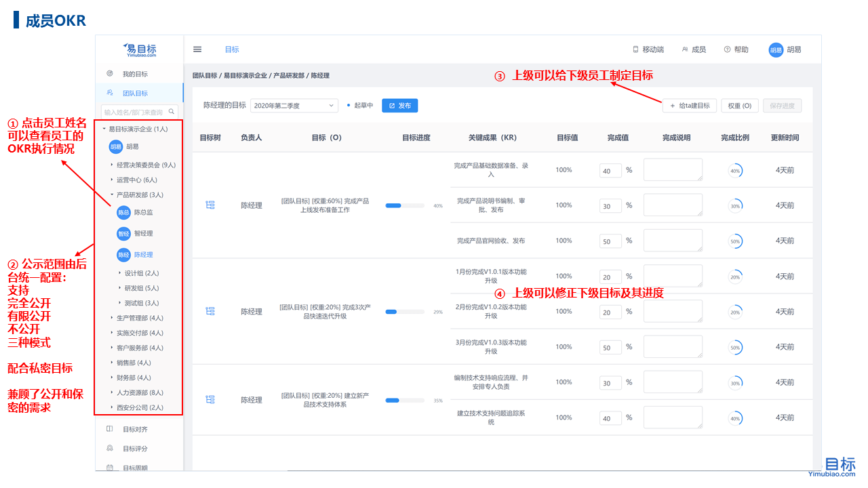The image size is (868, 488).
Task: Click the 权重 (O) button
Action: (x=739, y=106)
